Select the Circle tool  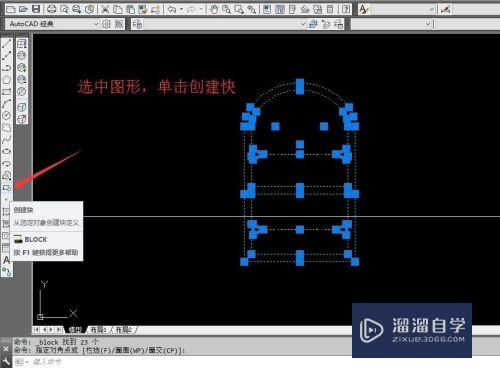coord(7,116)
